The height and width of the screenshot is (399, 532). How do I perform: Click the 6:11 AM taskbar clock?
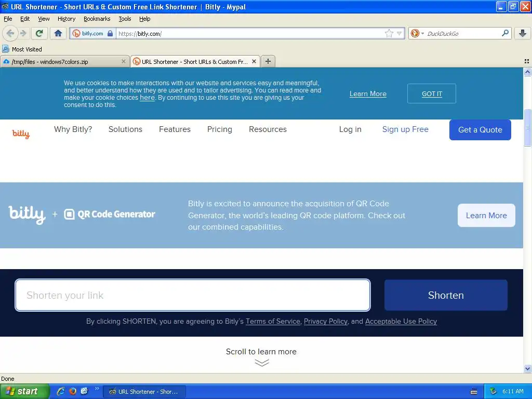click(x=513, y=391)
